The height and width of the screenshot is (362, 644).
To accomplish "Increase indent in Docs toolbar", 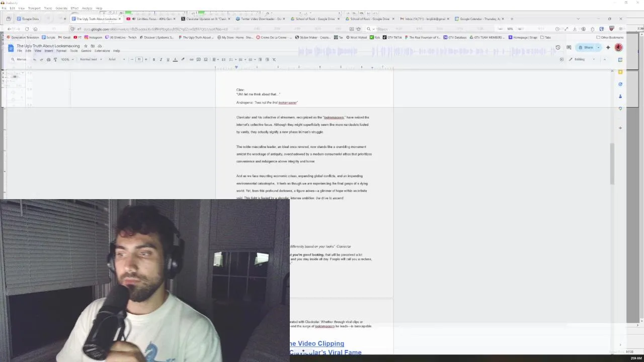I will pos(267,59).
